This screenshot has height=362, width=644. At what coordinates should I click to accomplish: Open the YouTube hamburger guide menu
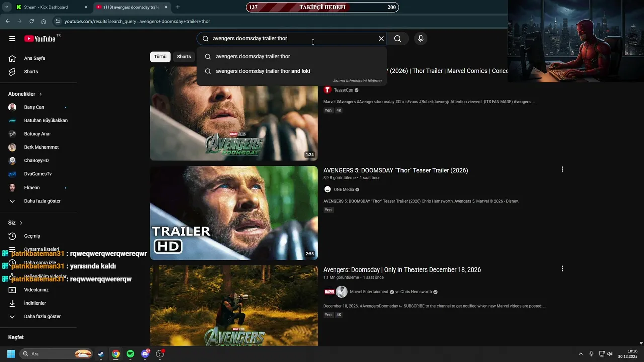(x=12, y=39)
